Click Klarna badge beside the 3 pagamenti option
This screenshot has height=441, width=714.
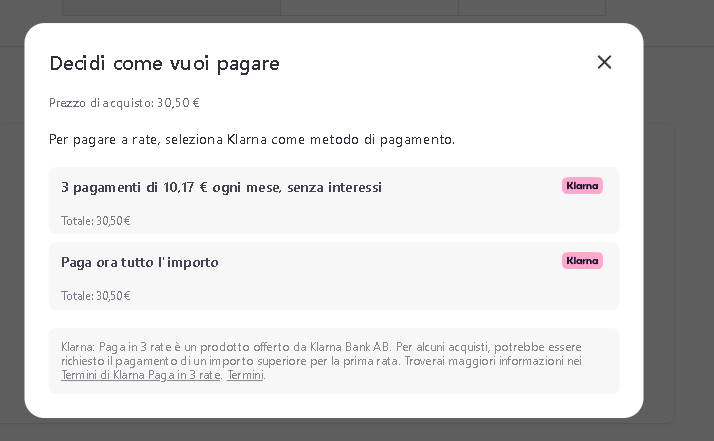point(582,186)
